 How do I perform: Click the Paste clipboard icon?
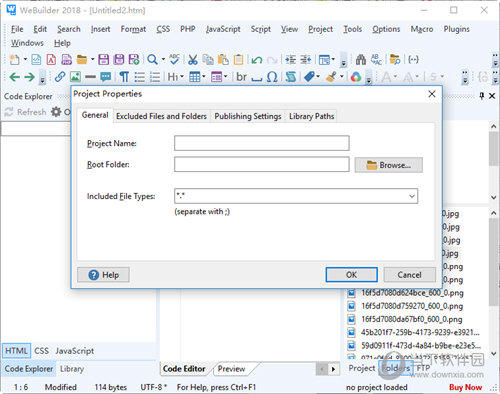223,60
